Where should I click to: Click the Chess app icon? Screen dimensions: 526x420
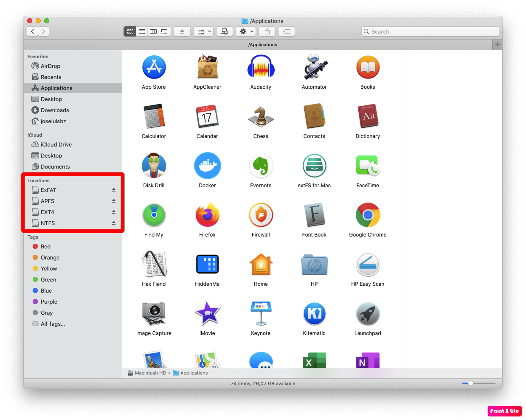click(x=261, y=116)
